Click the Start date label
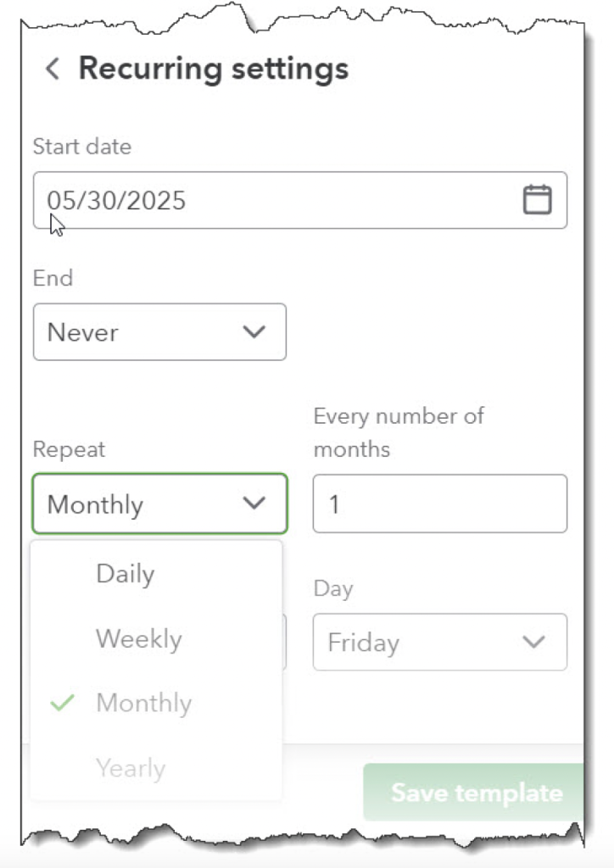The height and width of the screenshot is (868, 614). coord(82,147)
